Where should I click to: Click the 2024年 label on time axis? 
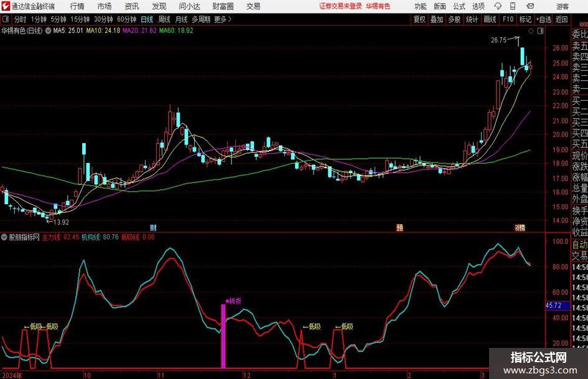click(12, 375)
